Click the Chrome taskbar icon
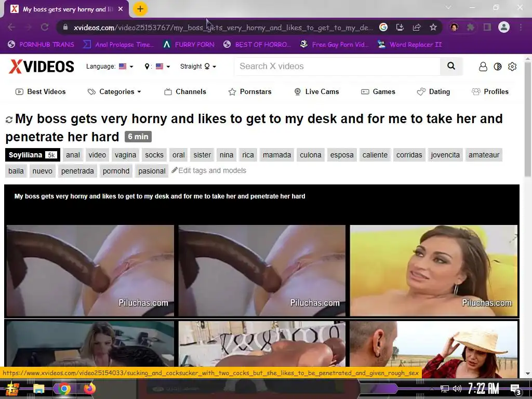The width and height of the screenshot is (532, 399). (64, 389)
